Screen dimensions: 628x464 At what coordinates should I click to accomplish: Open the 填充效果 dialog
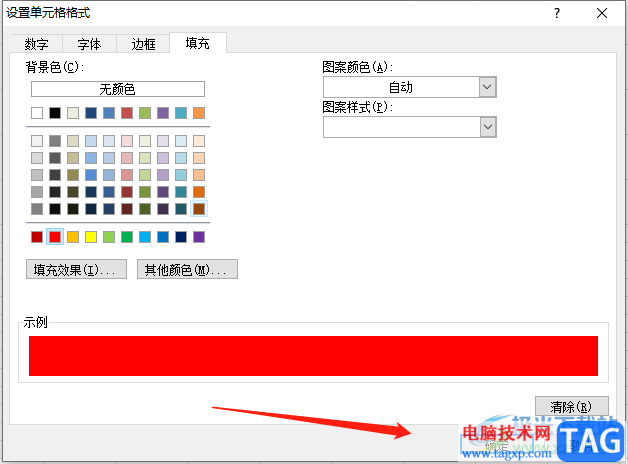tap(76, 269)
